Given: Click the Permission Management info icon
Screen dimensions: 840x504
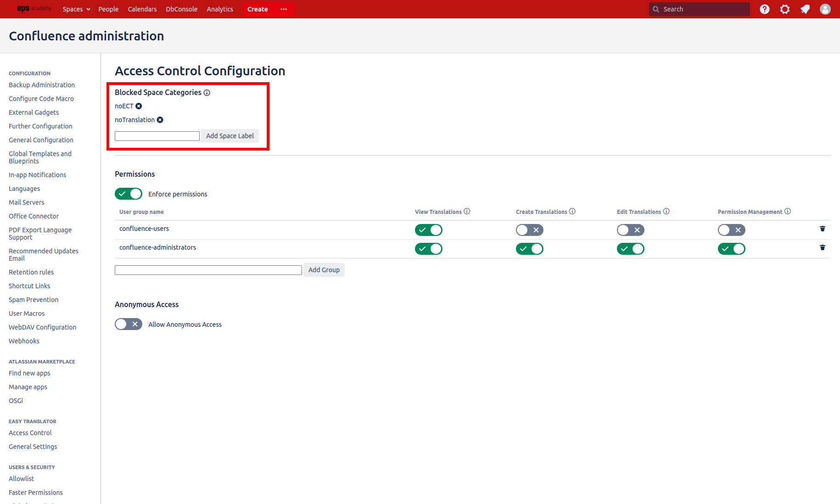Looking at the screenshot, I should [x=788, y=211].
